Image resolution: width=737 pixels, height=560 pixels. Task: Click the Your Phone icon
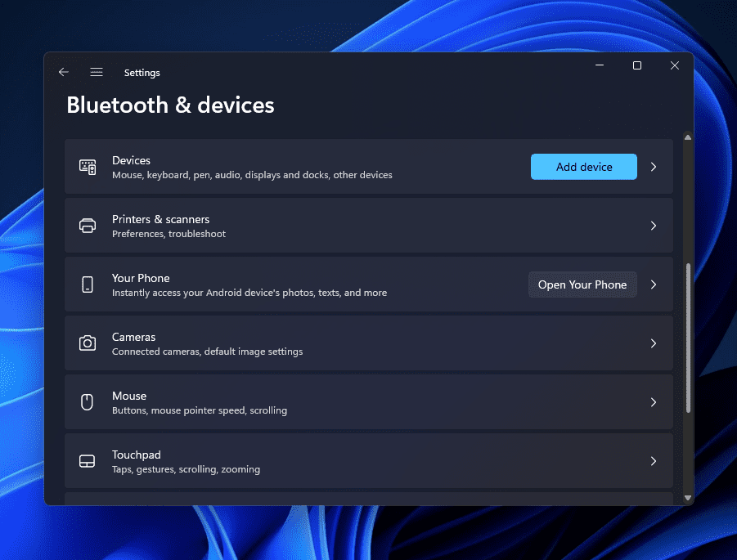[88, 284]
